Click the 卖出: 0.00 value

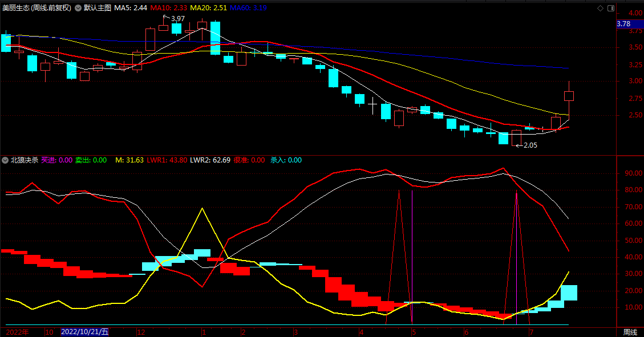(x=91, y=160)
